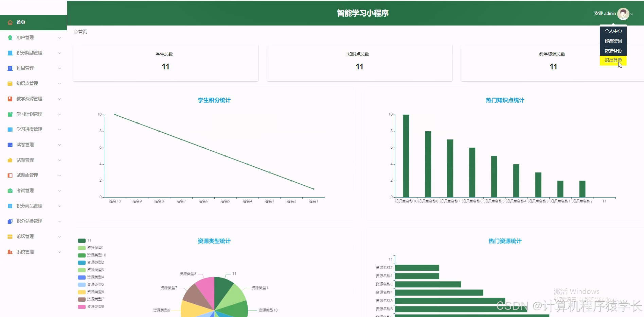
Task: Click 退出登录 to log out
Action: (613, 61)
